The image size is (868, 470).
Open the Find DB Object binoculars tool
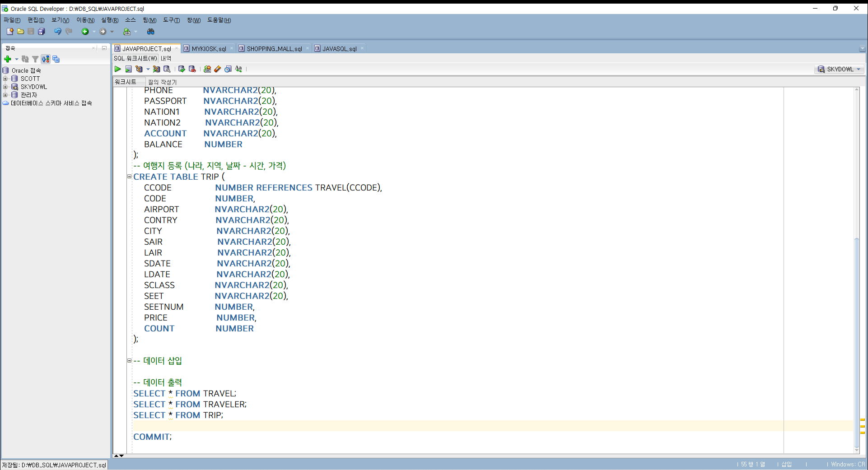coord(151,32)
